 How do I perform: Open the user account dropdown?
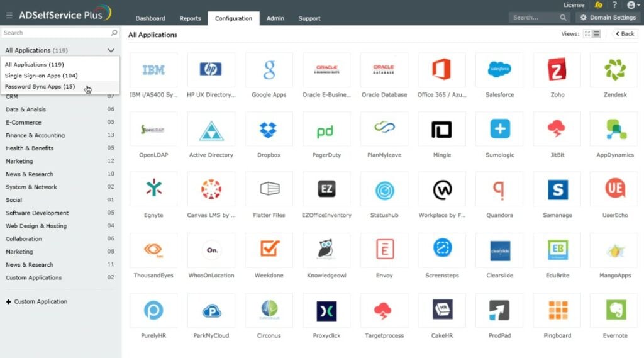click(633, 5)
